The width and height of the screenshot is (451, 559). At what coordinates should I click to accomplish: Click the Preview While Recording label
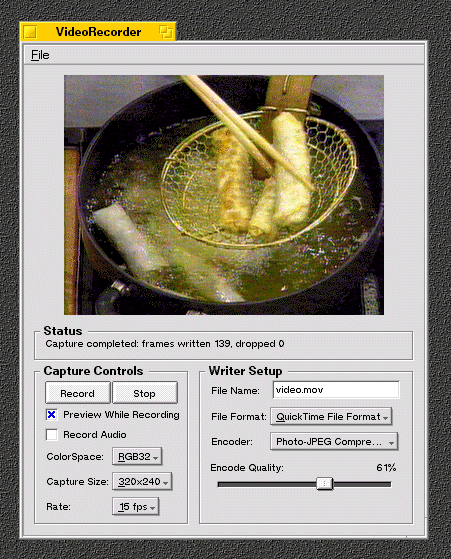[121, 415]
